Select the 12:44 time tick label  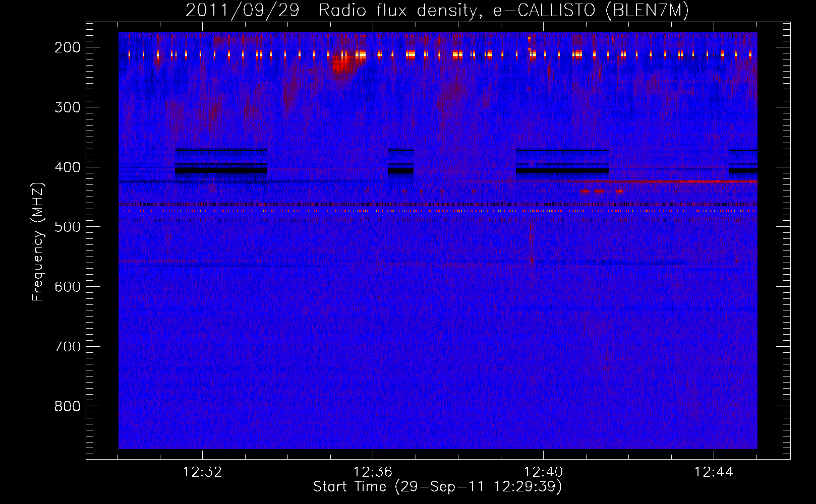[714, 472]
